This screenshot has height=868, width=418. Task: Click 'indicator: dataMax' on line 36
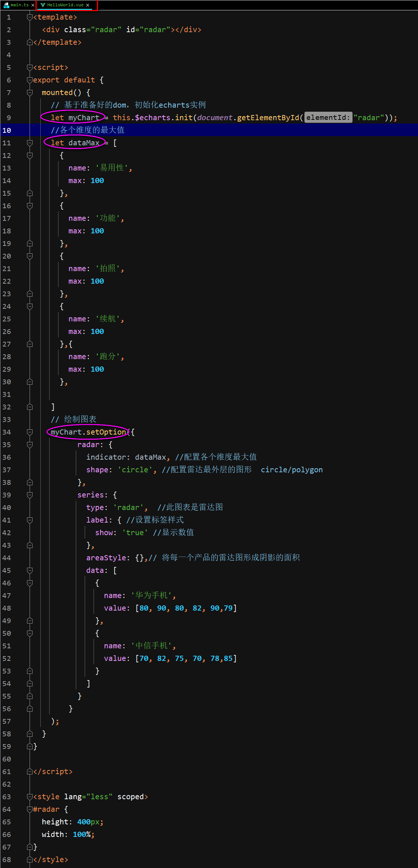126,457
